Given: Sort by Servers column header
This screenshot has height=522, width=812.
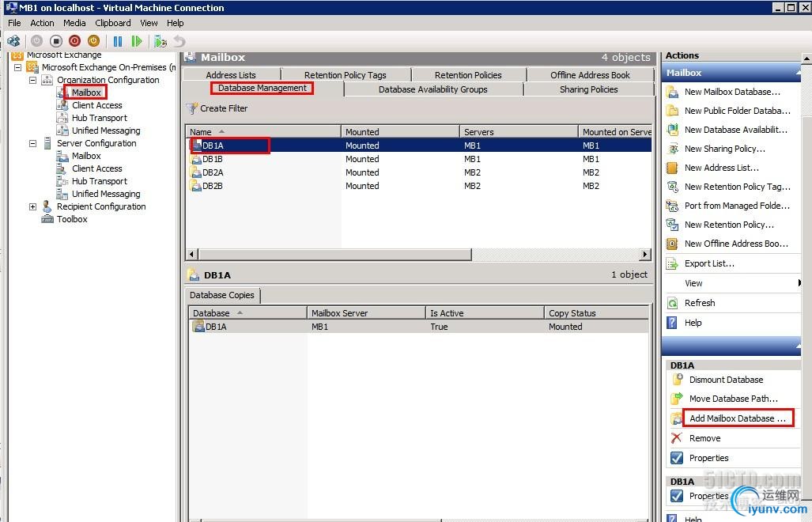Looking at the screenshot, I should tap(519, 132).
